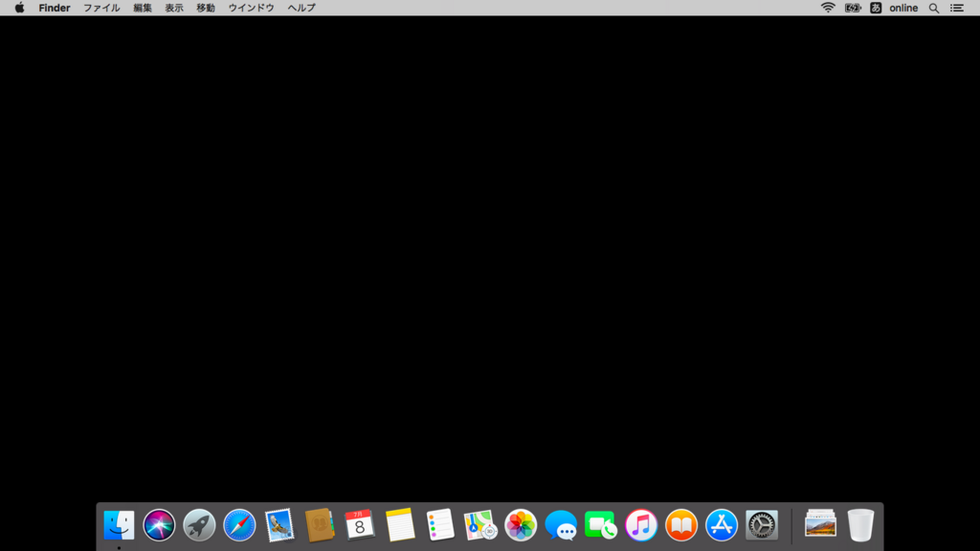
Task: Activate Siri from the Dock
Action: [x=159, y=525]
